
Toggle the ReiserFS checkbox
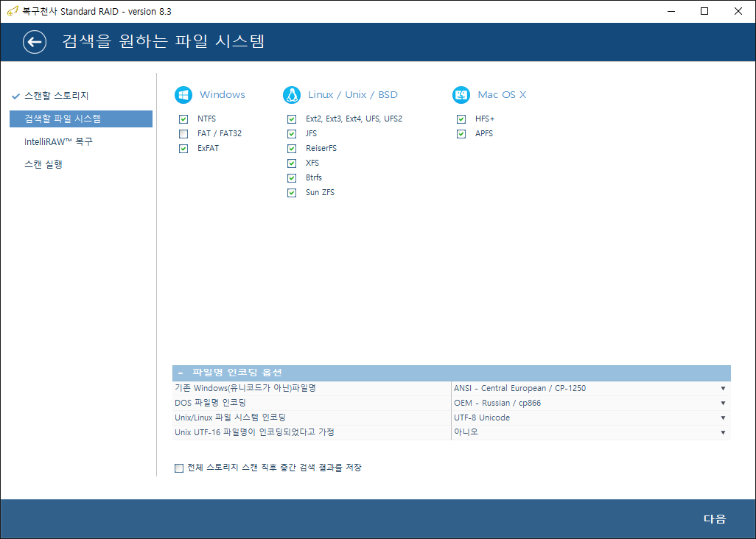[292, 148]
